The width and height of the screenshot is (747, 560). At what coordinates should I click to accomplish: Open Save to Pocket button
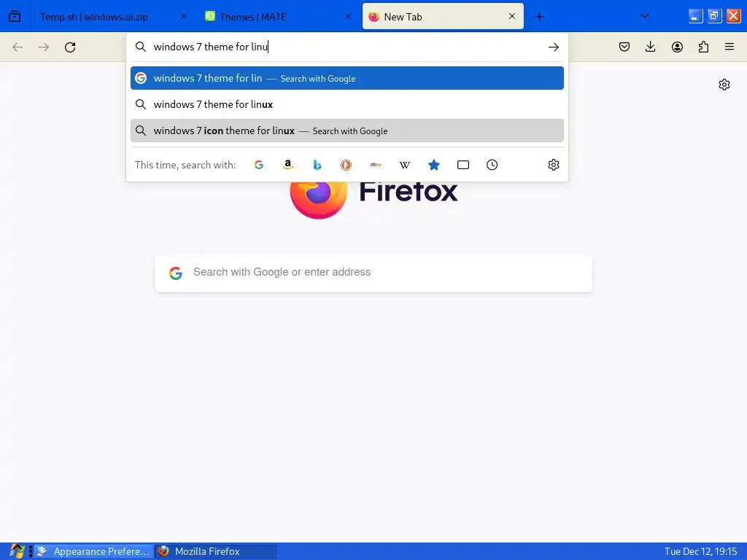tap(624, 47)
